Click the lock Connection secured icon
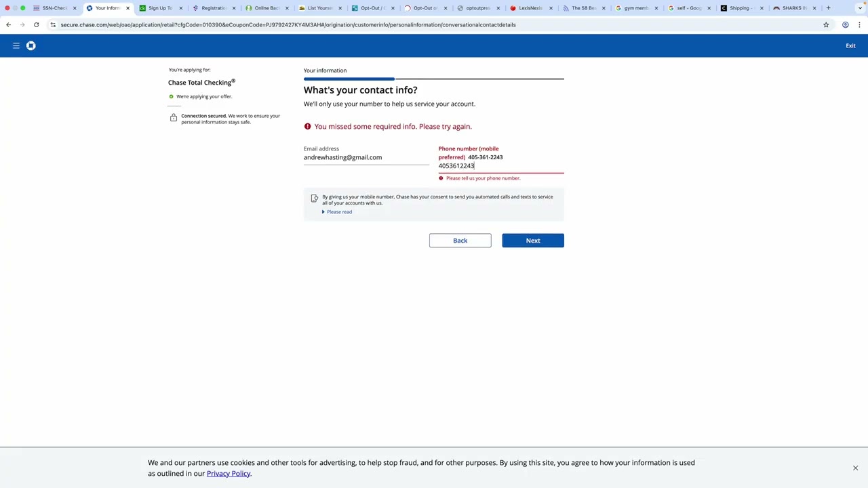The image size is (868, 488). [174, 118]
